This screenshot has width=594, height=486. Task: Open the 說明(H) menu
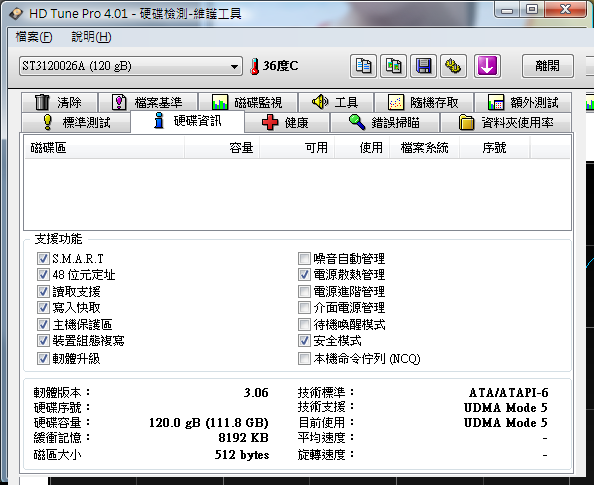[91, 37]
